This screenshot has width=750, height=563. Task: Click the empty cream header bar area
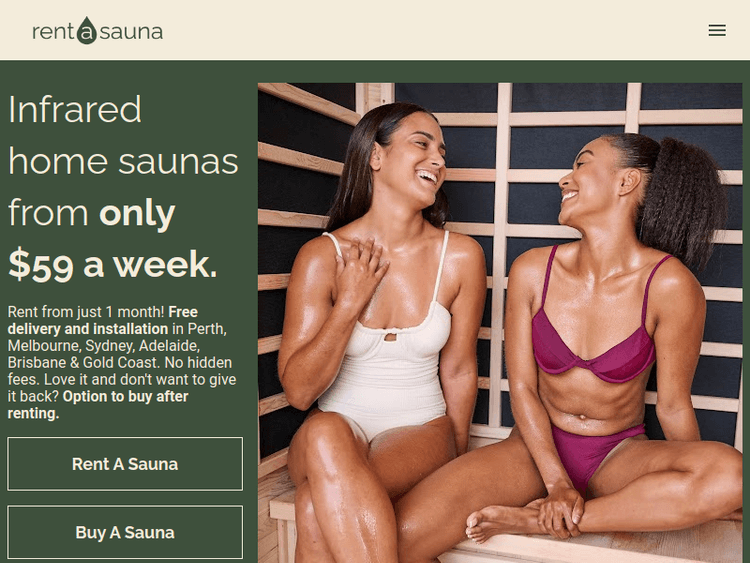point(430,30)
